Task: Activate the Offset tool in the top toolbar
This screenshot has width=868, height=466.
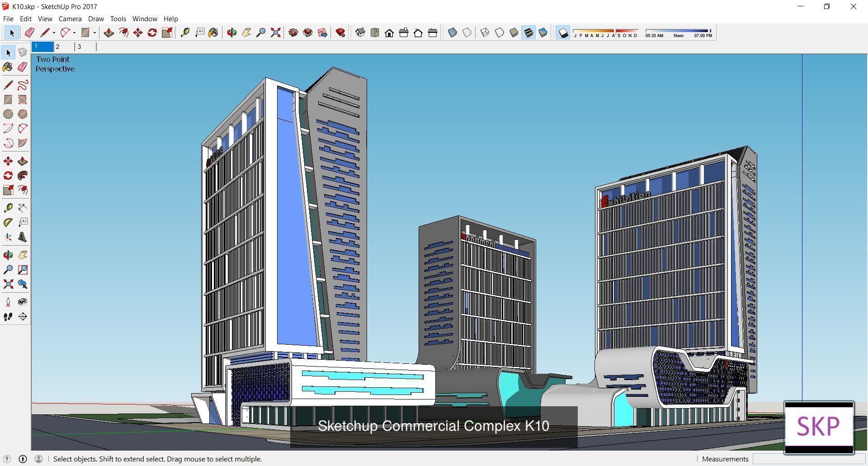Action: click(123, 33)
